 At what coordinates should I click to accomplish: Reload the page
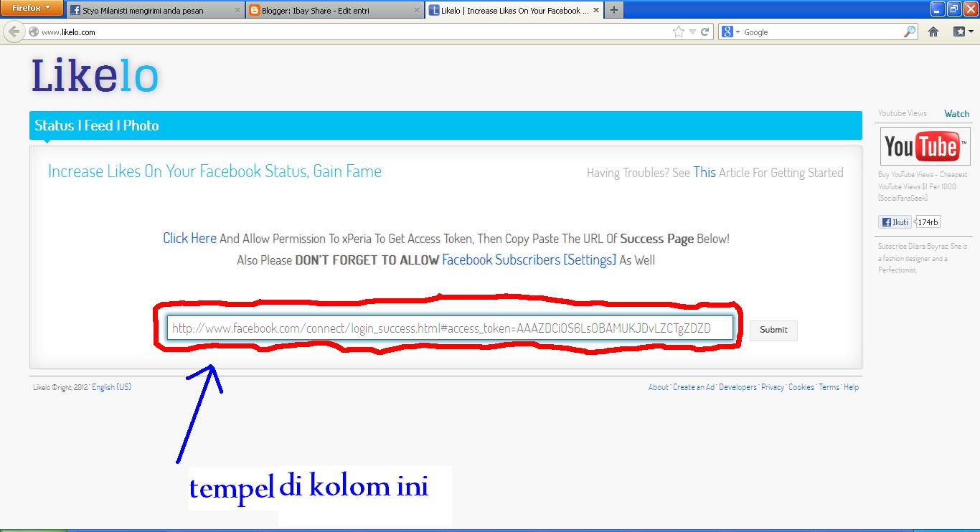pos(705,32)
